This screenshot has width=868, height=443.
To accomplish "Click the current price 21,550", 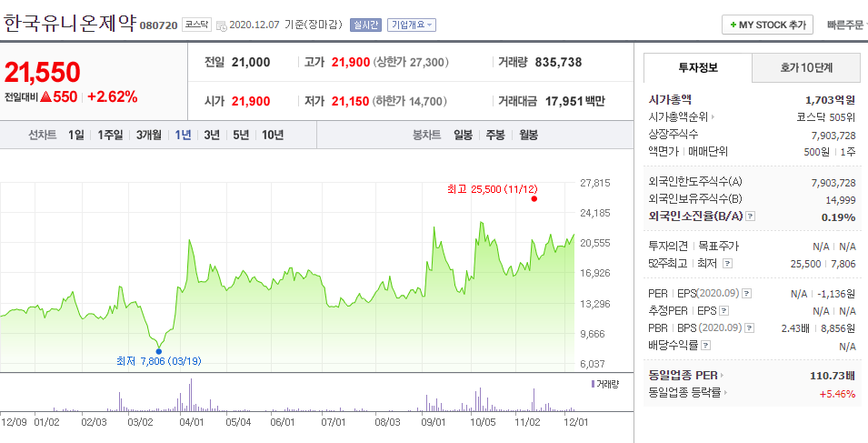I will [42, 72].
